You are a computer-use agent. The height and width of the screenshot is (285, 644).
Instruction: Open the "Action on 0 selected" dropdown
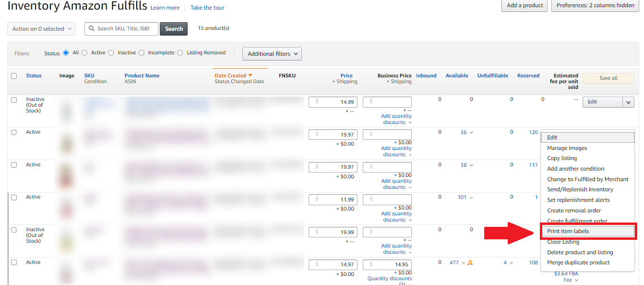41,28
